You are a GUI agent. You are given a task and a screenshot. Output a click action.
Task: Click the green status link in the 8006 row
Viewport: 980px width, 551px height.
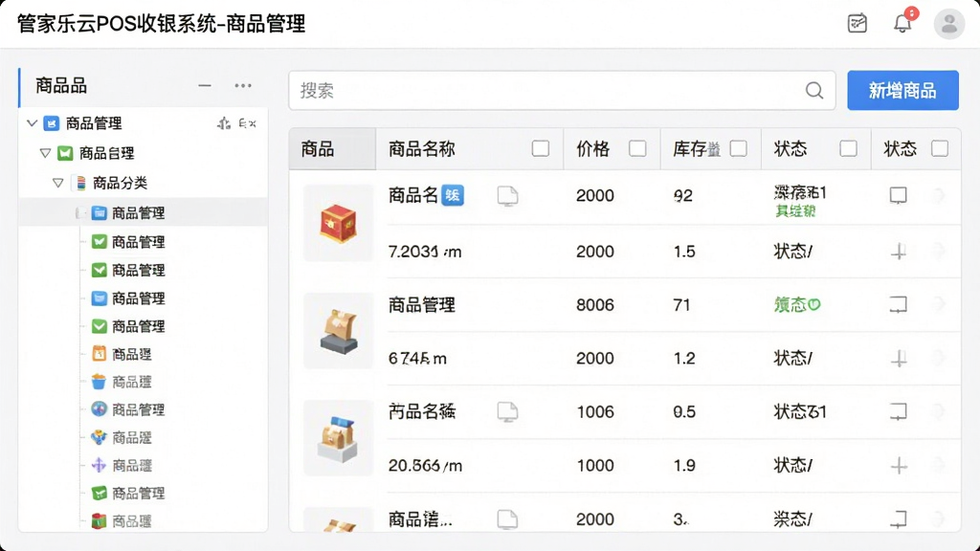(797, 305)
